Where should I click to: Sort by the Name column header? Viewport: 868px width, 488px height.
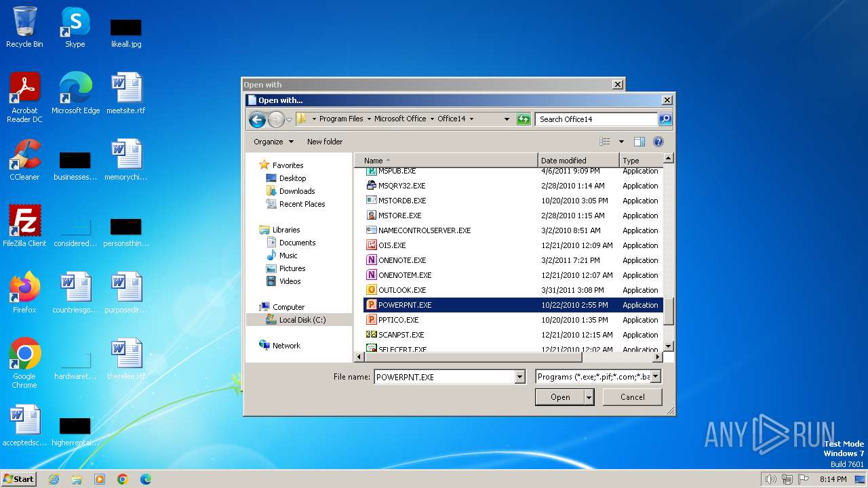pos(446,161)
